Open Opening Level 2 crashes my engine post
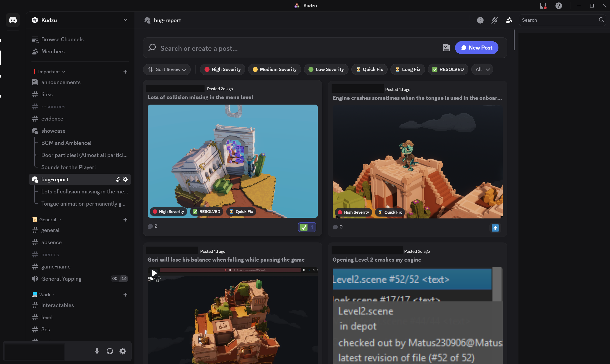The image size is (610, 364). point(377,260)
